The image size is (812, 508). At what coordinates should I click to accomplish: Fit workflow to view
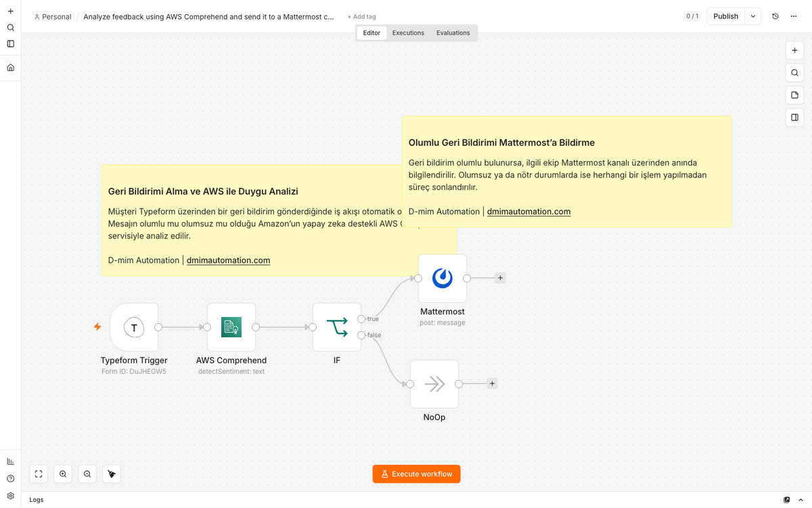tap(39, 474)
